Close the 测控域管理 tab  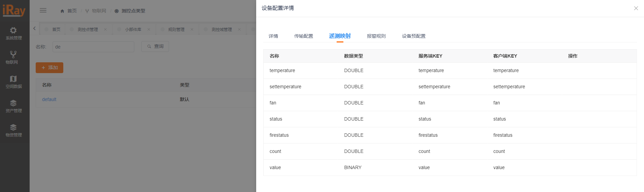click(x=239, y=29)
